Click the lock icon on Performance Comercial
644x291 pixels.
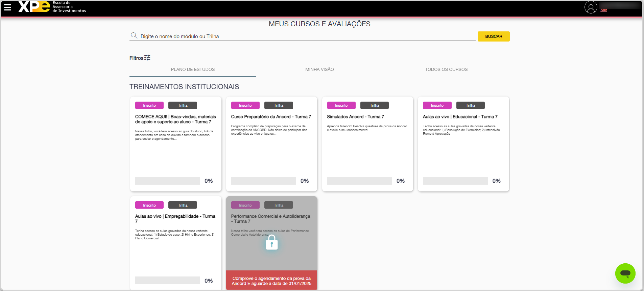271,242
